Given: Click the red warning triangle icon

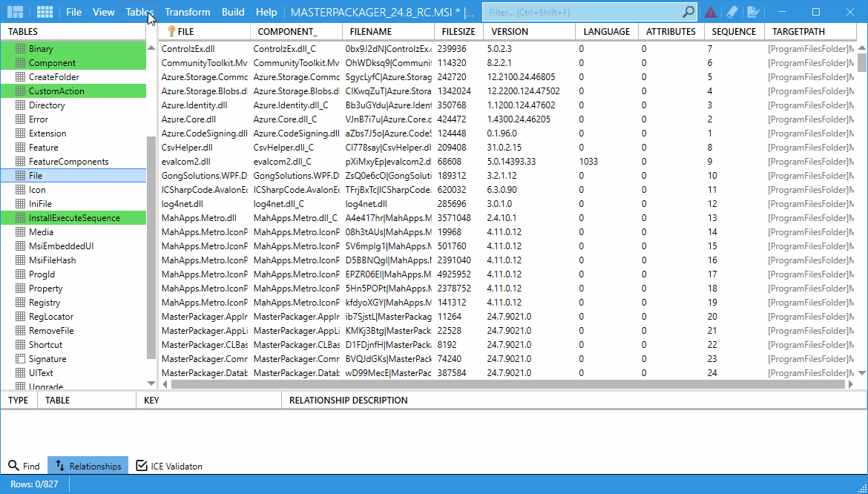Looking at the screenshot, I should [x=710, y=12].
